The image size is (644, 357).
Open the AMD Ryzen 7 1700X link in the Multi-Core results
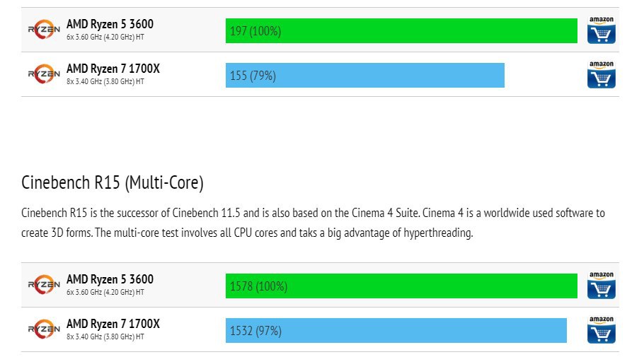113,324
